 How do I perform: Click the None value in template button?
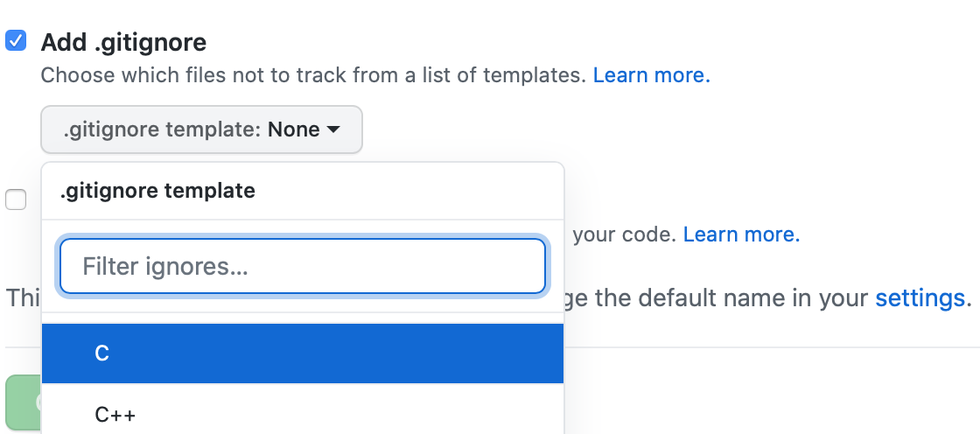coord(293,130)
